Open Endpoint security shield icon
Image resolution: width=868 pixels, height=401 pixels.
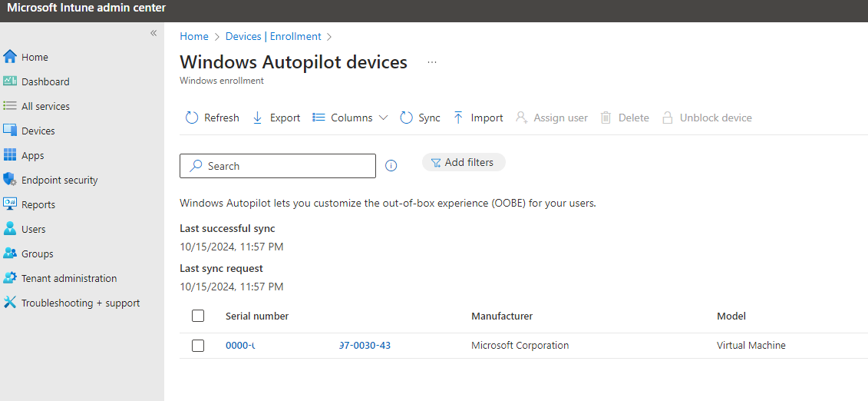pyautogui.click(x=10, y=180)
